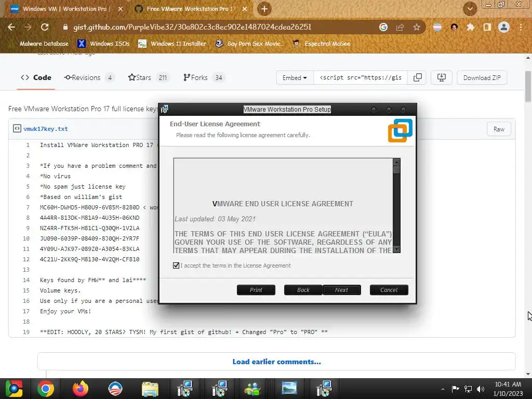Expand the Embed dropdown
Viewport: 532px width, 399px height.
coord(295,78)
